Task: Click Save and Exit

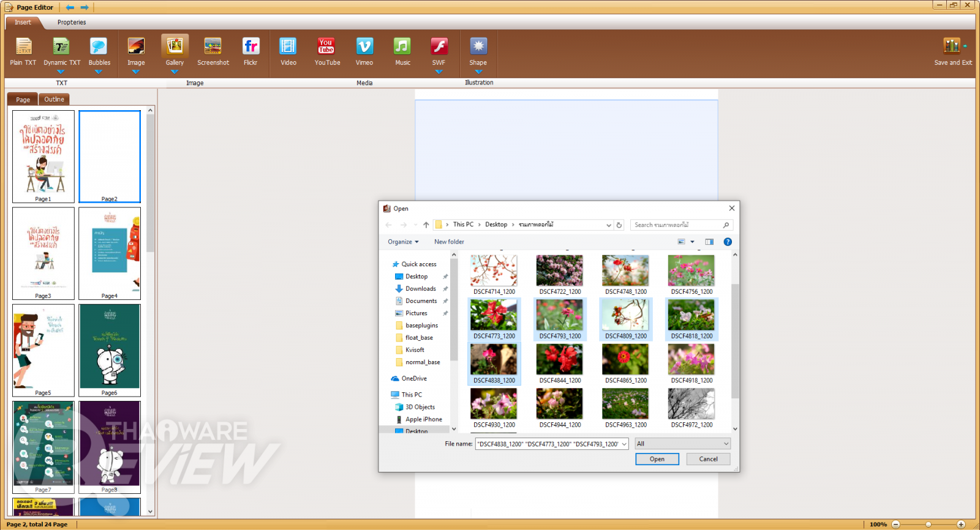Action: point(953,51)
